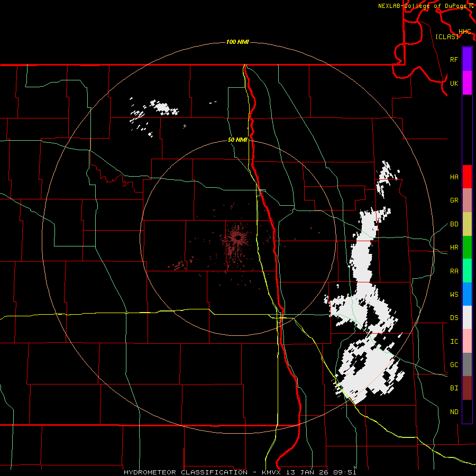
Task: Click the HHC product code label
Action: 465,32
